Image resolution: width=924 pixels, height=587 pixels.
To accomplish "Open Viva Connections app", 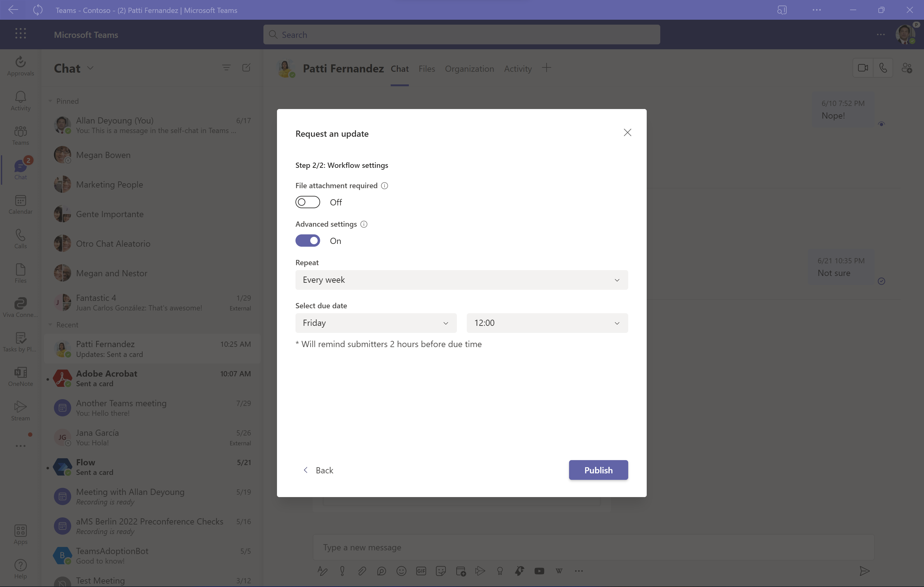I will [x=20, y=308].
